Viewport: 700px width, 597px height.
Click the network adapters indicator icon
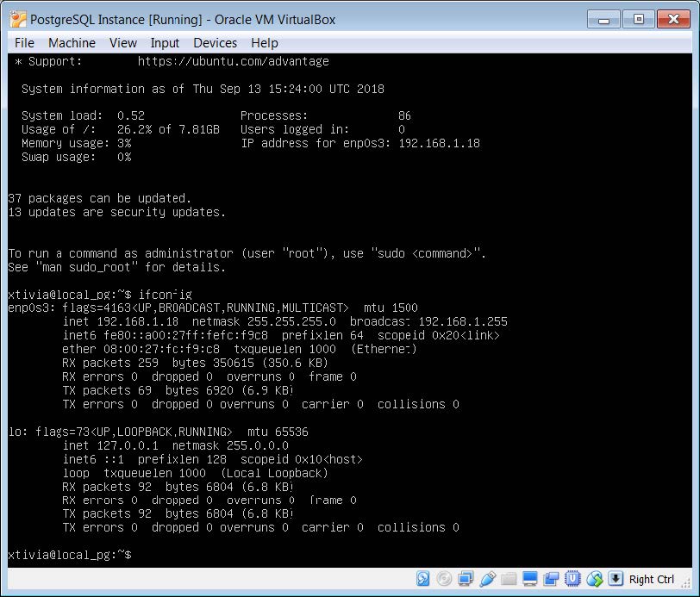pyautogui.click(x=466, y=579)
